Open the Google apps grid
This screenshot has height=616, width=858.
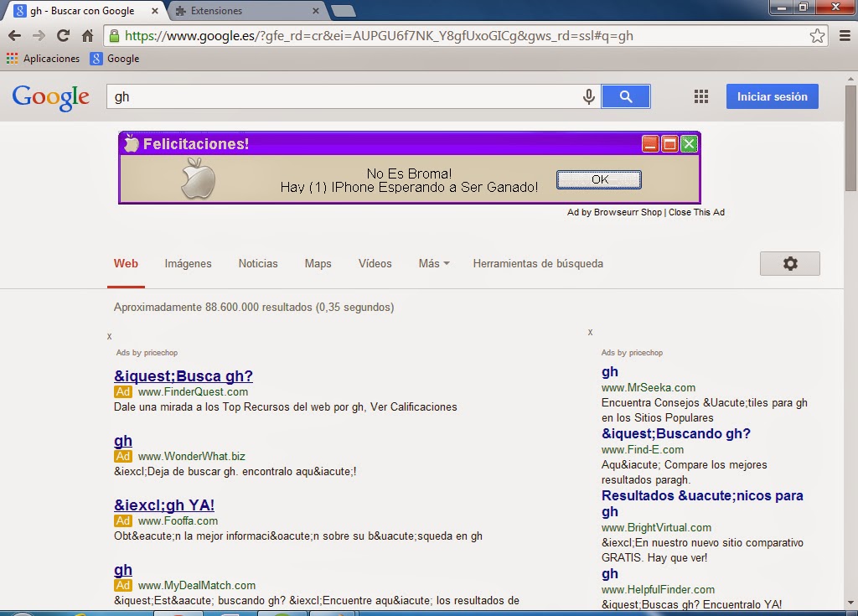(701, 97)
